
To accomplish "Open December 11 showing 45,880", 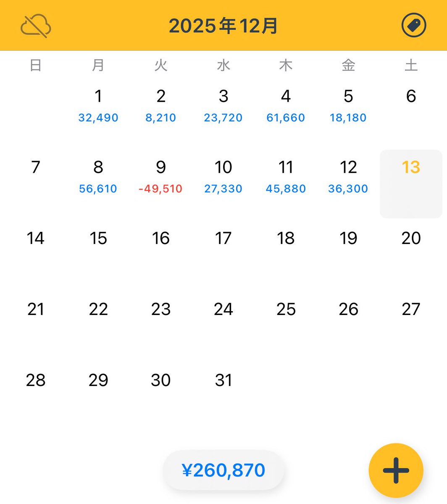I will point(286,176).
